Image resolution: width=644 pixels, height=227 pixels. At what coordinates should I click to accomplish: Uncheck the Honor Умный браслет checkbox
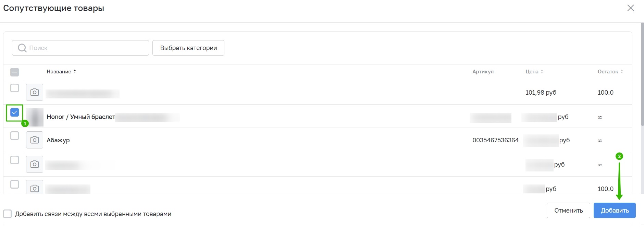[14, 112]
